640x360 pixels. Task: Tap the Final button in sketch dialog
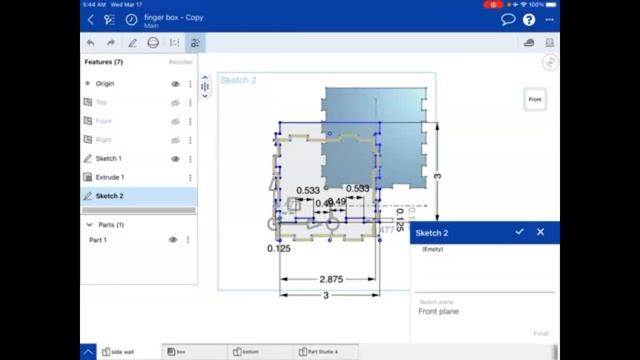pyautogui.click(x=541, y=333)
